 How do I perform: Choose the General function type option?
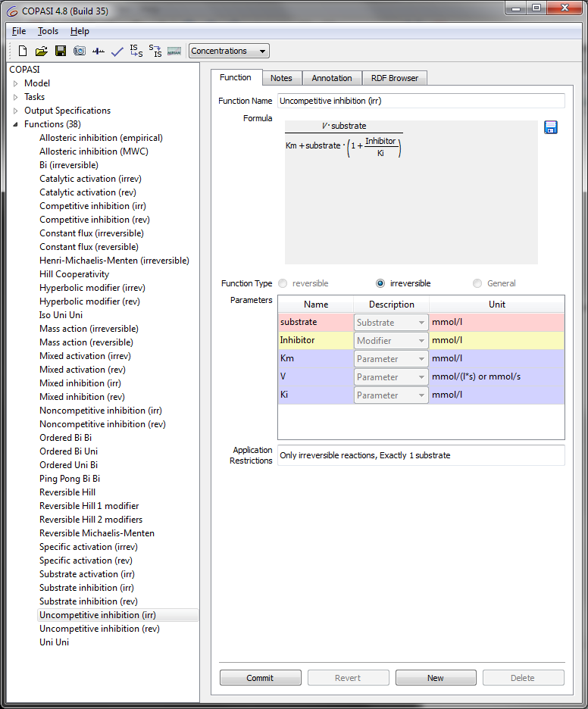point(477,283)
